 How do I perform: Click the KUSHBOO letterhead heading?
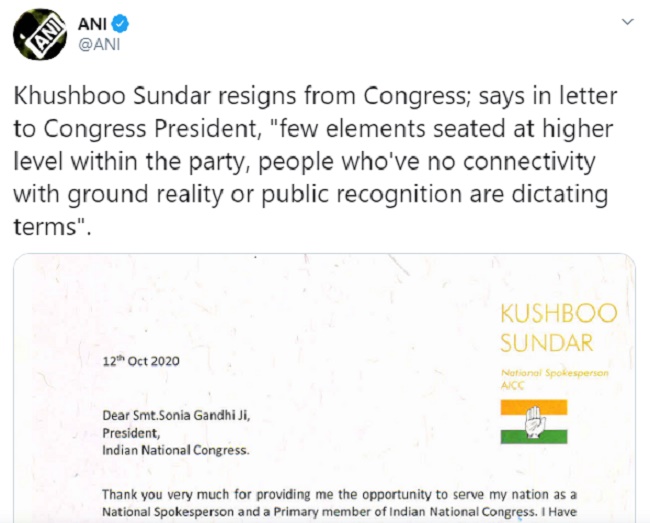559,313
